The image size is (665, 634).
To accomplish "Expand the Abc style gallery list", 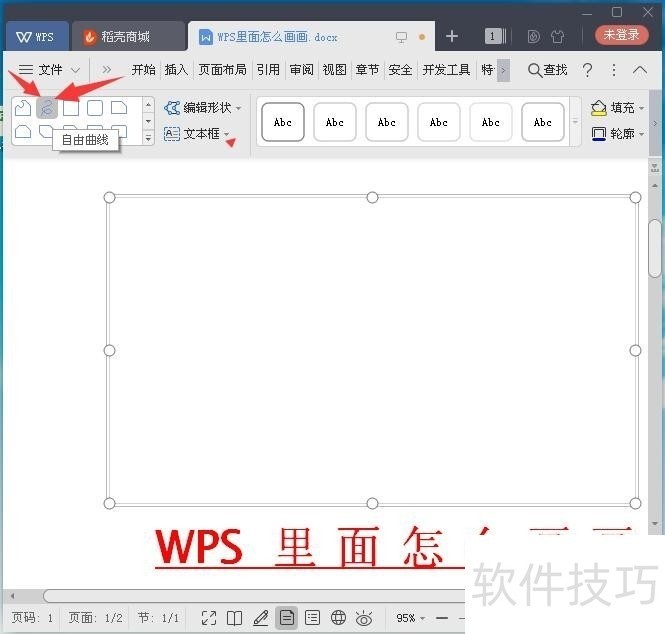I will pos(576,122).
